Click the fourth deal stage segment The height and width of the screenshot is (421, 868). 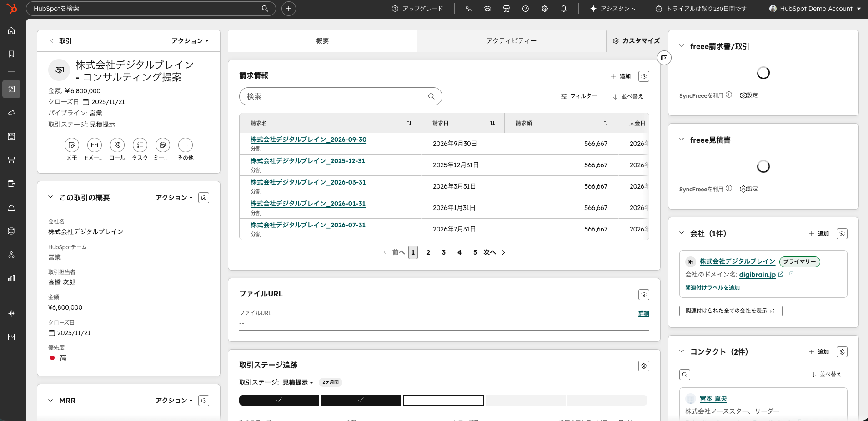526,400
